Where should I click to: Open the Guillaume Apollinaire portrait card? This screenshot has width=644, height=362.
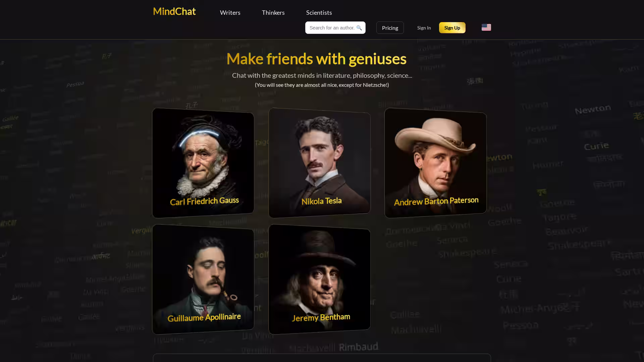point(203,279)
